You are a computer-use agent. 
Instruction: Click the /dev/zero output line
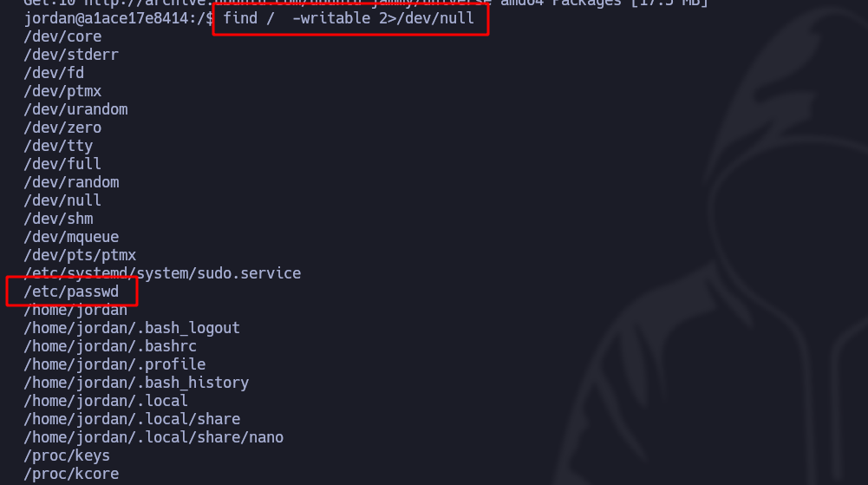[x=62, y=128]
